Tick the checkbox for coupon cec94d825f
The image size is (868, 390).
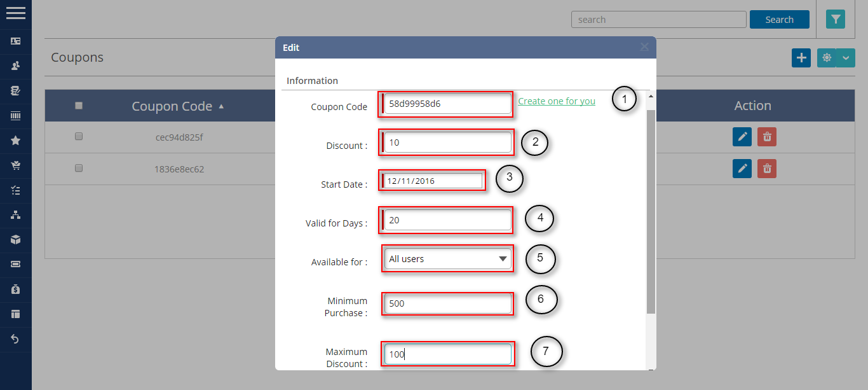pos(79,136)
